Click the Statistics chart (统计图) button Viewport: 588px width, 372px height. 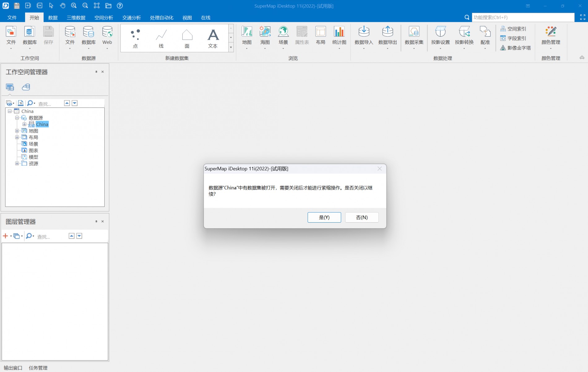tap(339, 37)
